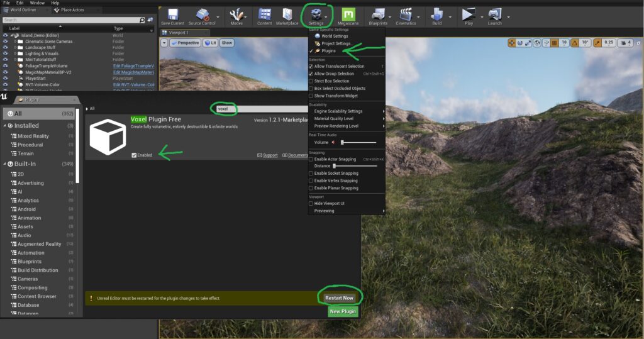The height and width of the screenshot is (339, 644).
Task: Select the rotate gizmo mode icon
Action: (x=520, y=43)
